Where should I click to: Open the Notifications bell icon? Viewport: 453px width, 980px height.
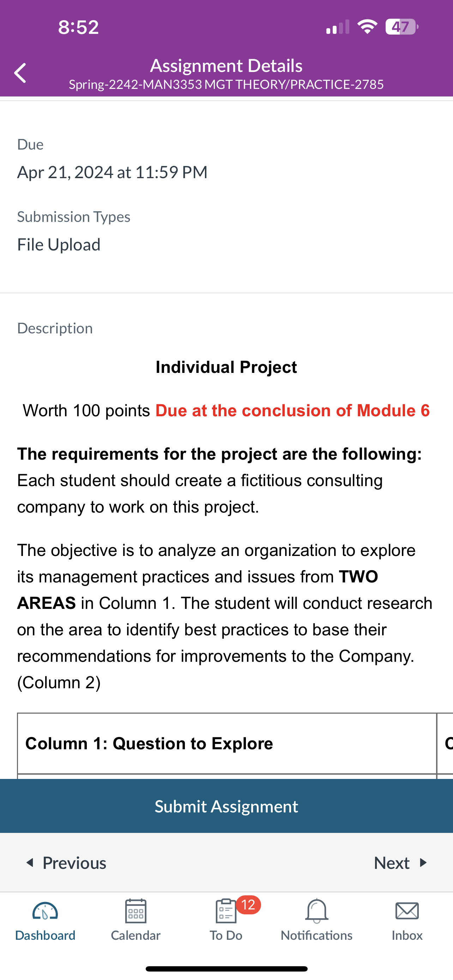(x=316, y=911)
